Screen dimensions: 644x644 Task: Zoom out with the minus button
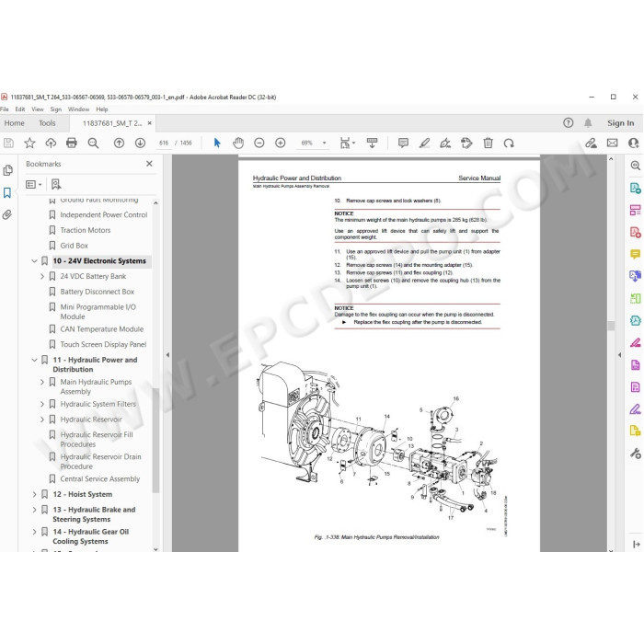259,143
